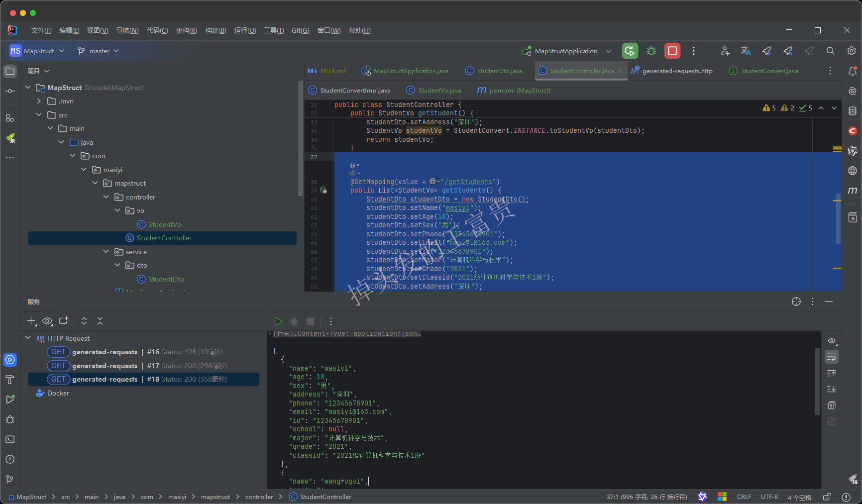Viewport: 862px width, 504px height.
Task: Click the debug bug icon in toolbar
Action: tap(651, 51)
